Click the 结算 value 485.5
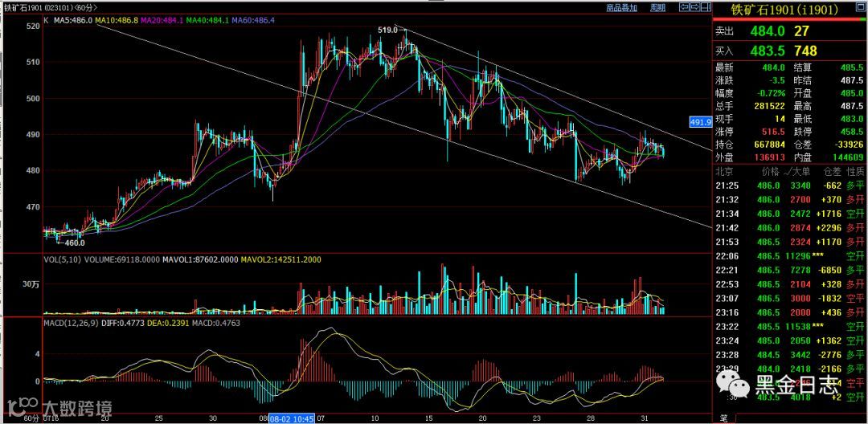The width and height of the screenshot is (868, 424). coord(853,67)
